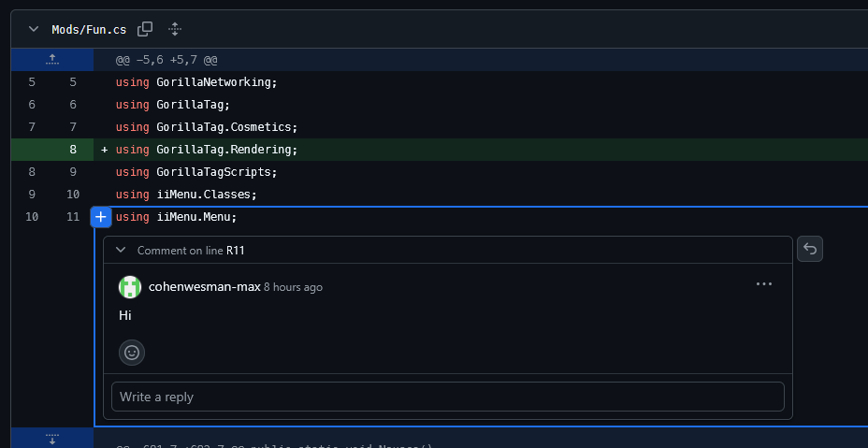The image size is (868, 448).
Task: Add comment with blue plus button
Action: point(101,217)
